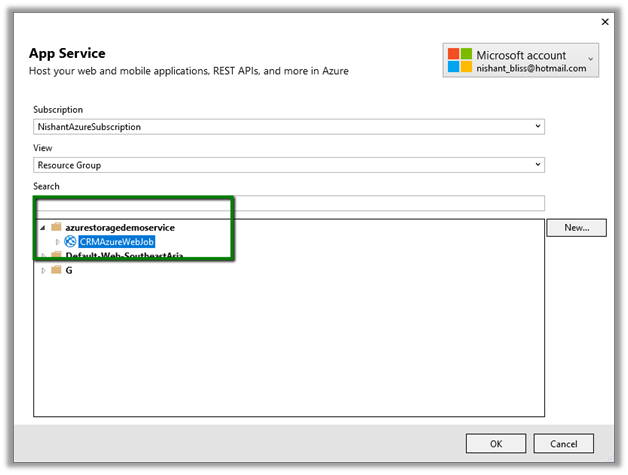Click the azurestoragedemoservice folder icon
Image resolution: width=628 pixels, height=475 pixels.
(x=56, y=227)
